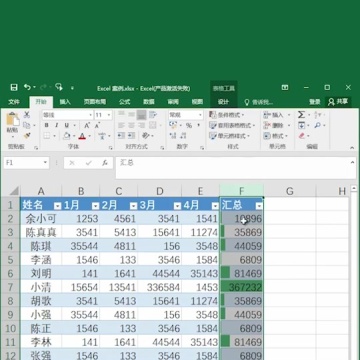This screenshot has height=360, width=360.
Task: Open the filter dropdown on 姓名 header
Action: pos(57,206)
